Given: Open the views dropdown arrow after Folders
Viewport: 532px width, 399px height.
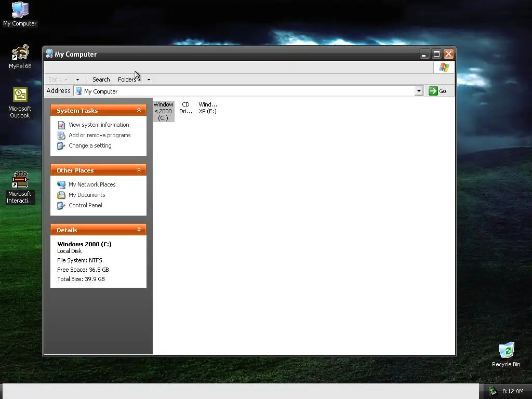Looking at the screenshot, I should coord(149,79).
